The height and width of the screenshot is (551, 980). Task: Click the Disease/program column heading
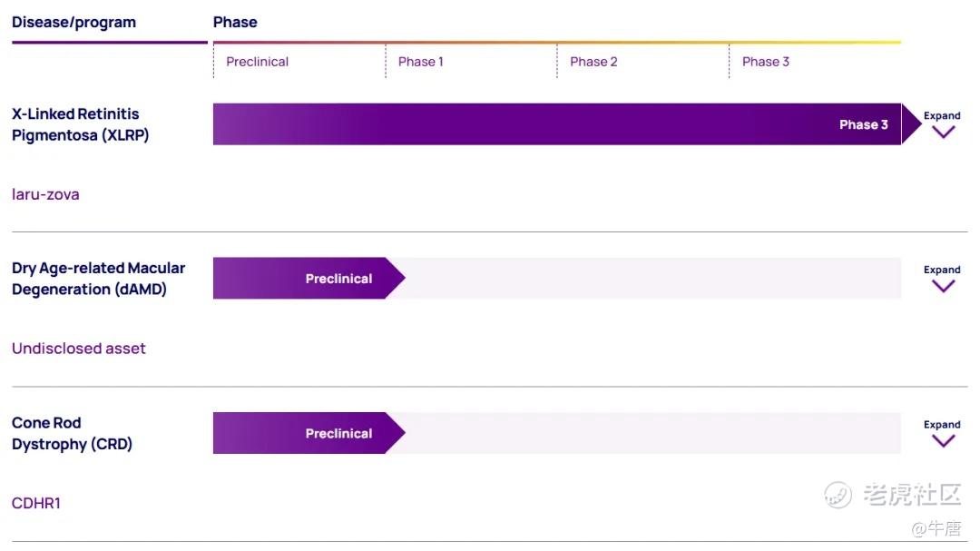coord(73,22)
